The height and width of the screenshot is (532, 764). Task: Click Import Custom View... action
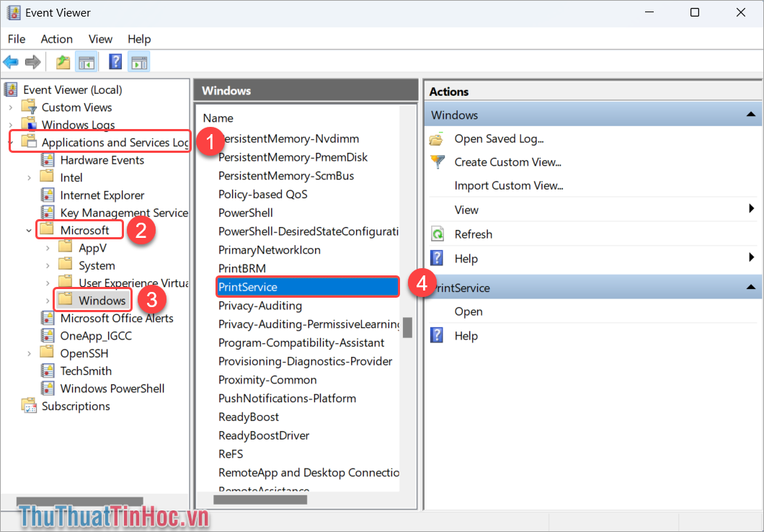(x=509, y=185)
